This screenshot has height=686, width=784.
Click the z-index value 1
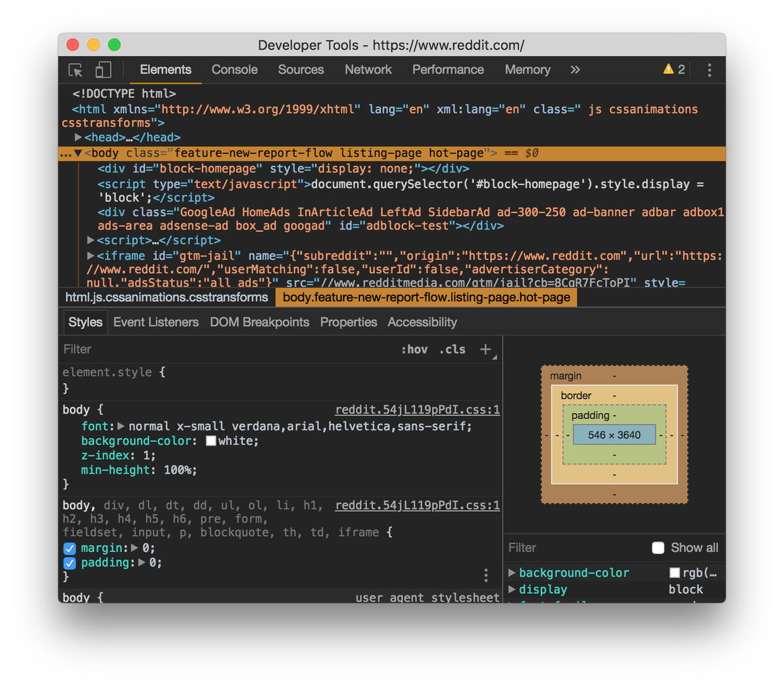click(x=145, y=455)
